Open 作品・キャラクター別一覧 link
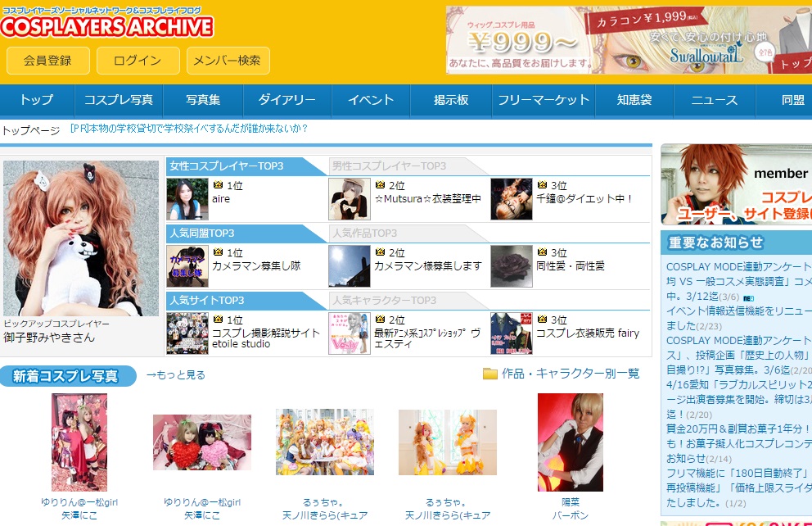Image resolution: width=812 pixels, height=526 pixels. (x=571, y=374)
